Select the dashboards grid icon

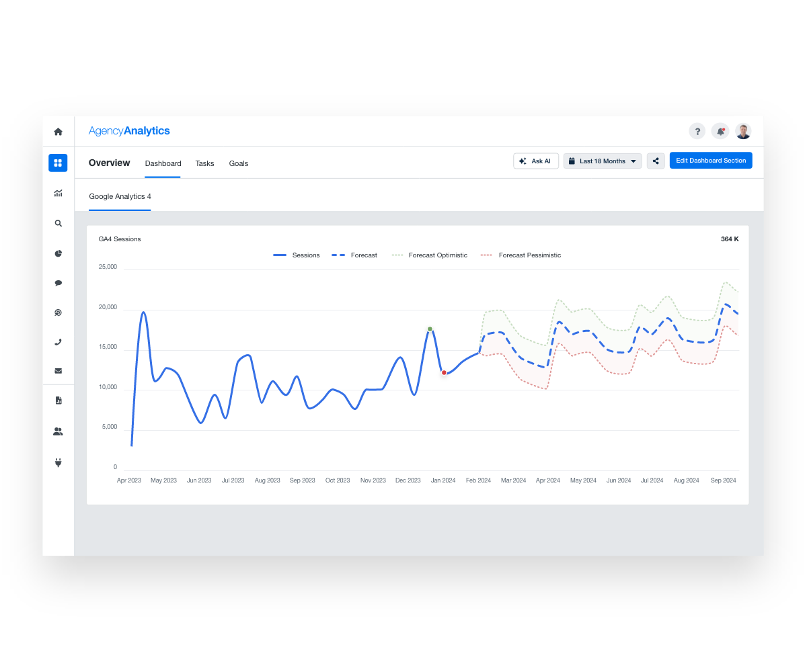point(58,163)
